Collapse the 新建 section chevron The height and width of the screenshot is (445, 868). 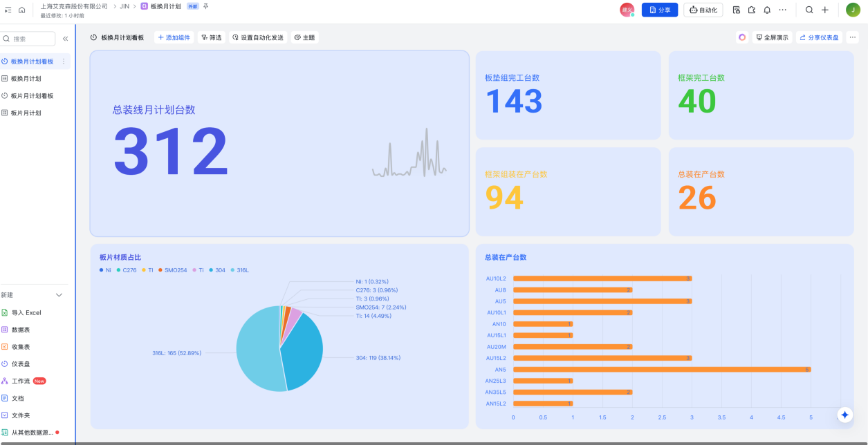tap(59, 295)
